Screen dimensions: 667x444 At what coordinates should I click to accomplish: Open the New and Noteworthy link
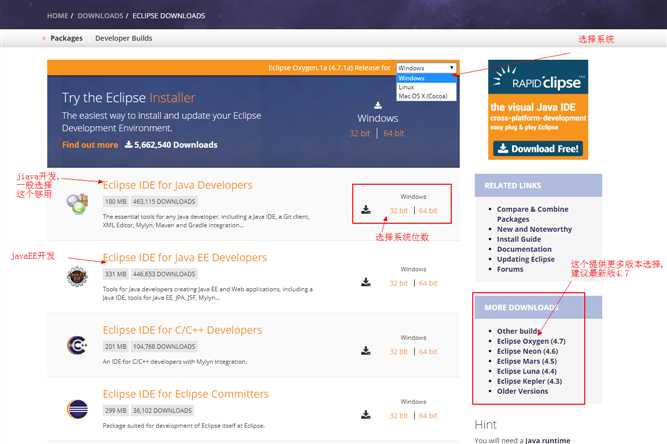534,229
